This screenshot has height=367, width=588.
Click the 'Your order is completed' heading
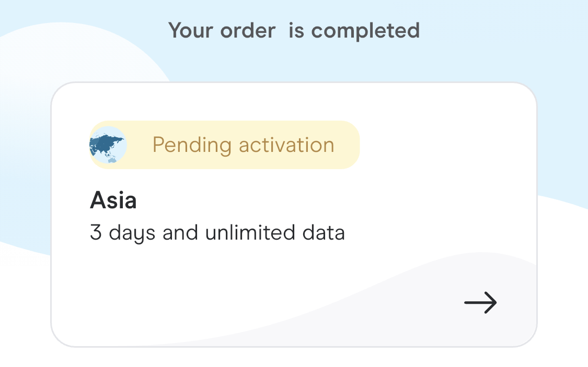[x=294, y=30]
